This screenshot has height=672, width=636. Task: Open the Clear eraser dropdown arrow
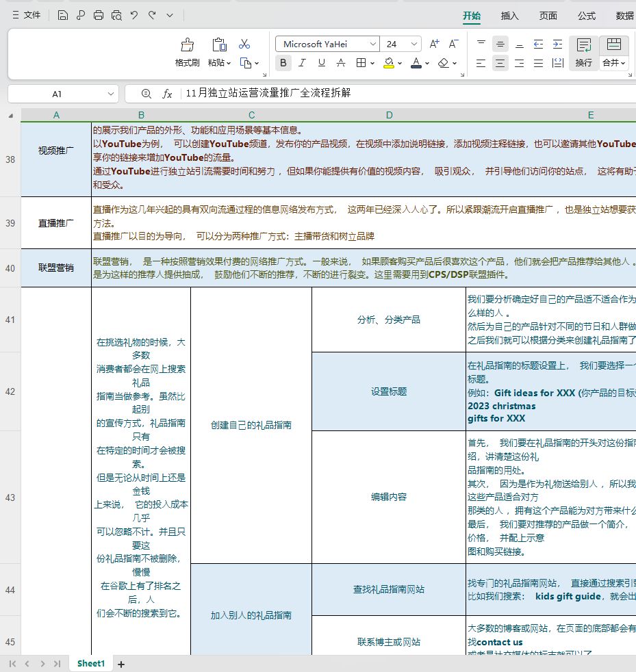pyautogui.click(x=455, y=63)
